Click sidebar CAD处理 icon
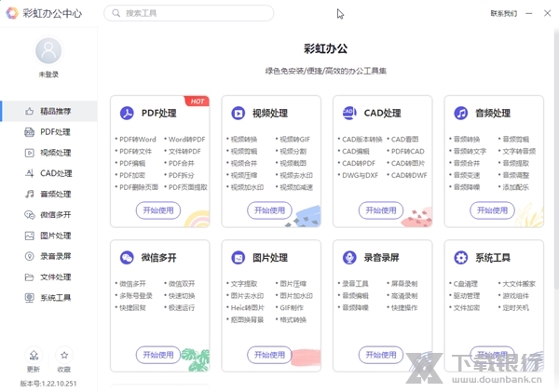This screenshot has width=559, height=392. [29, 173]
